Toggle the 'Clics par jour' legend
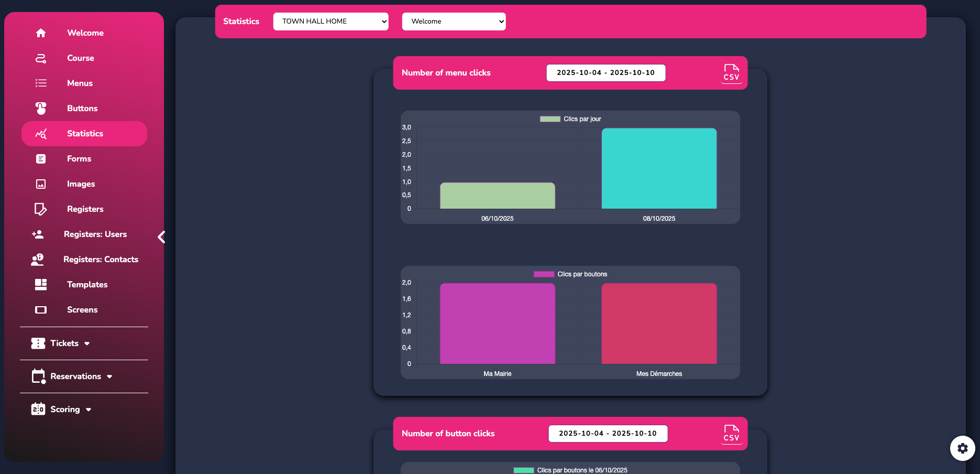The height and width of the screenshot is (474, 980). tap(570, 119)
